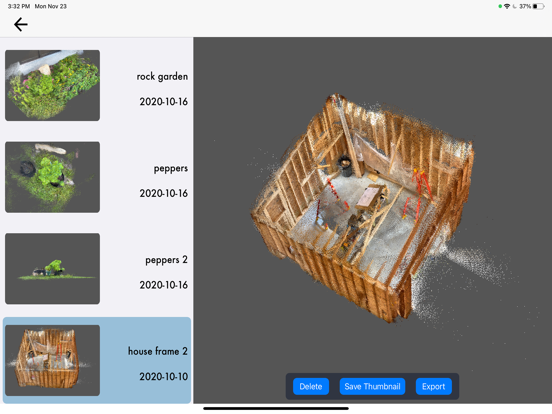Image resolution: width=552 pixels, height=414 pixels.
Task: Select the 'peppers 2' title text
Action: click(x=167, y=260)
